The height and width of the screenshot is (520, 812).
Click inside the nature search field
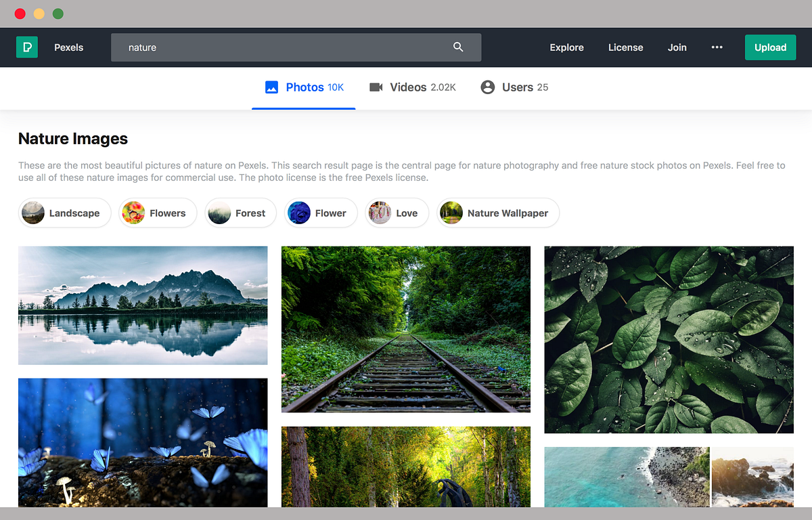coord(271,47)
